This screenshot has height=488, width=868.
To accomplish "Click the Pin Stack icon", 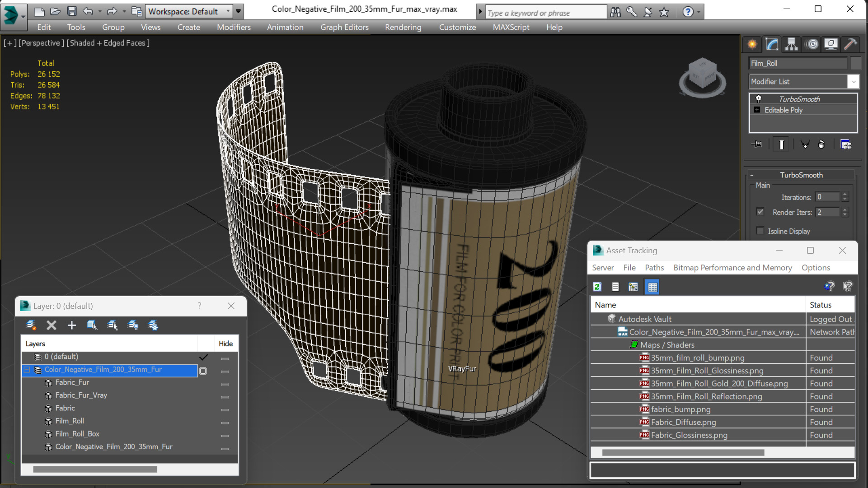I will [757, 144].
